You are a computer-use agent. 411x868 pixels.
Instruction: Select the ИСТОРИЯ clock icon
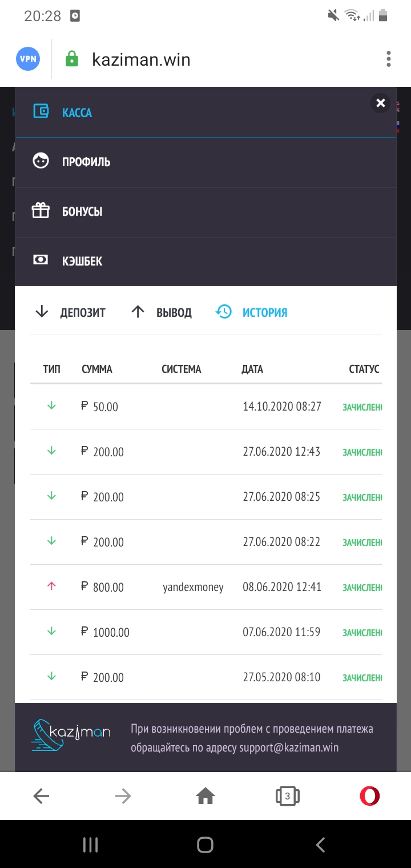[x=223, y=312]
